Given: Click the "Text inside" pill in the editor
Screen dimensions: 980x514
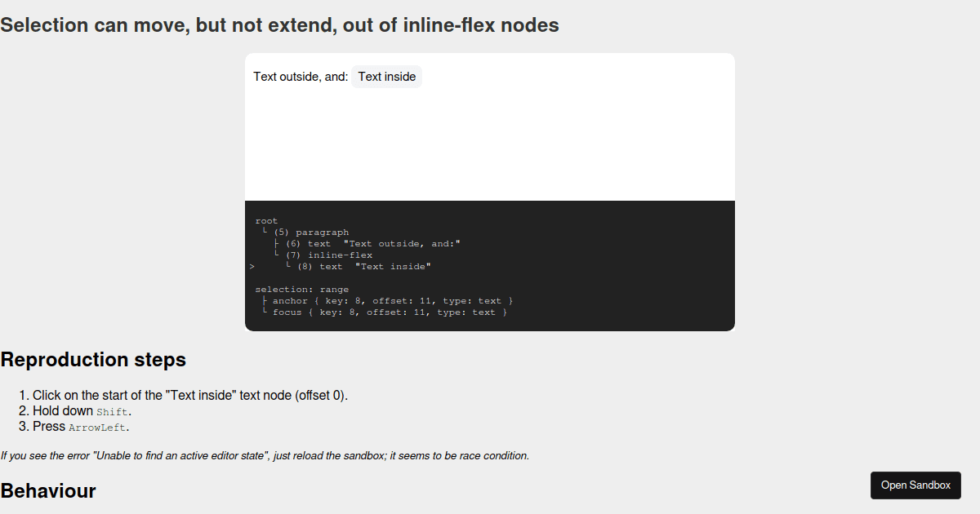Looking at the screenshot, I should 386,76.
